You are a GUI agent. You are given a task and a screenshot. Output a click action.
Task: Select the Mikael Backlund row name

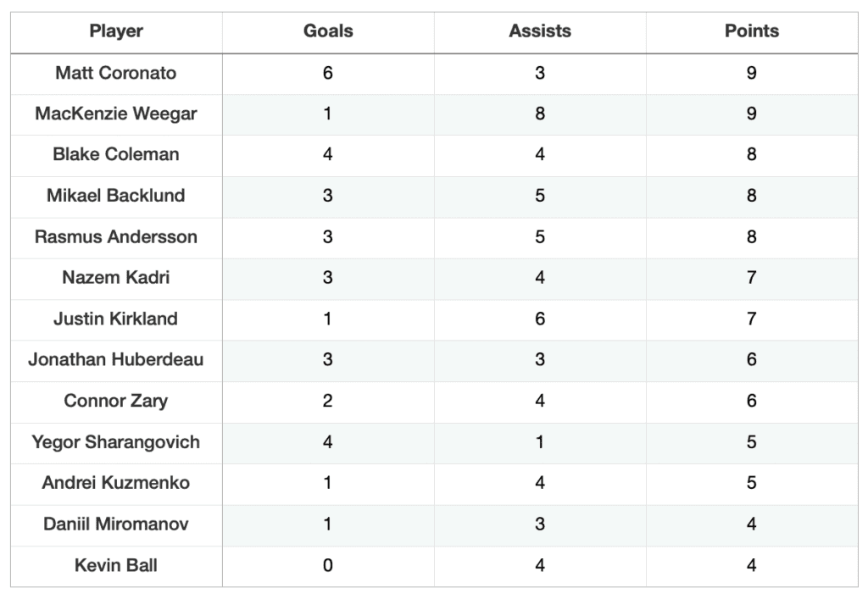pos(116,196)
